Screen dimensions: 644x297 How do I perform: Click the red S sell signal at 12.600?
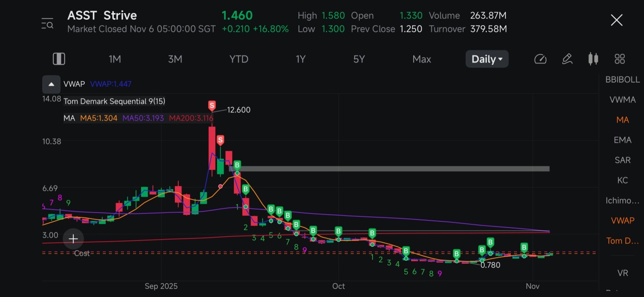coord(212,106)
